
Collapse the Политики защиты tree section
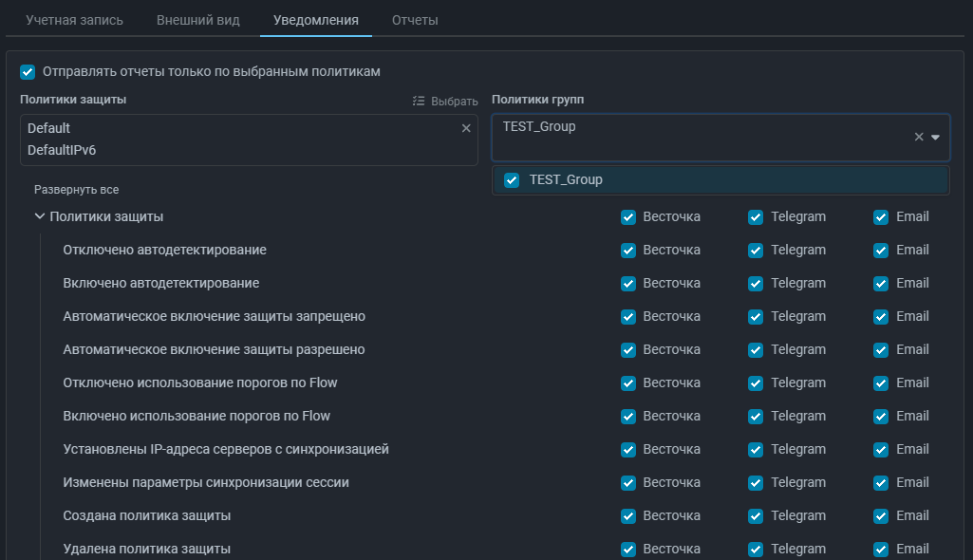(x=40, y=216)
